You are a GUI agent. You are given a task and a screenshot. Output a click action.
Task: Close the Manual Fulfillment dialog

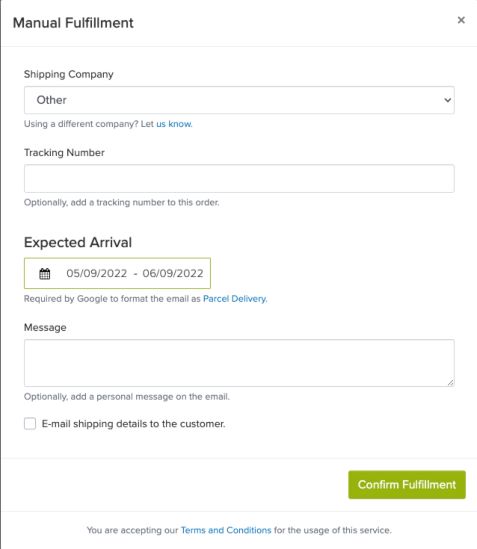tap(461, 20)
